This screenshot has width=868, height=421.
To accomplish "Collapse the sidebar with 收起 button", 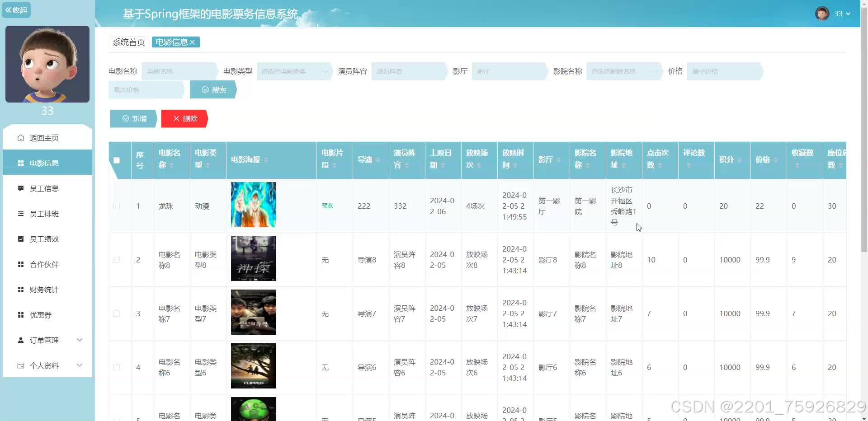I will pos(16,10).
